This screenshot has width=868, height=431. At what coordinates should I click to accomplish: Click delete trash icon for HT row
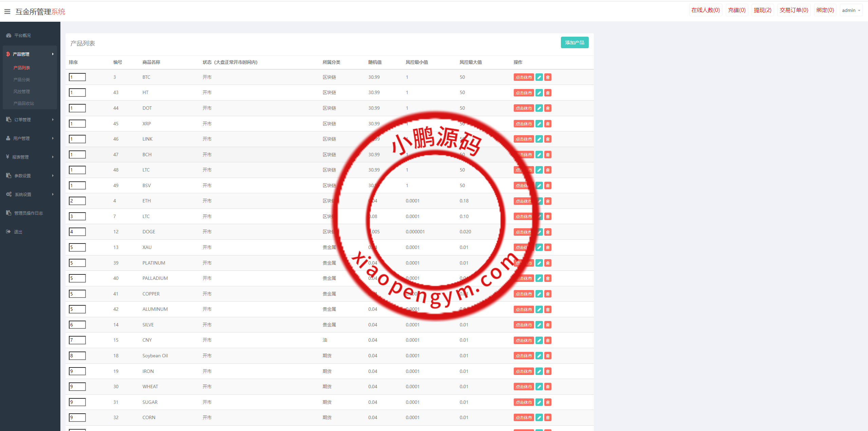(x=548, y=93)
